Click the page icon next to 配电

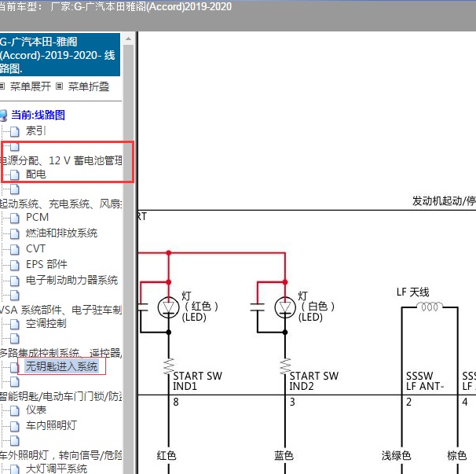pyautogui.click(x=15, y=175)
